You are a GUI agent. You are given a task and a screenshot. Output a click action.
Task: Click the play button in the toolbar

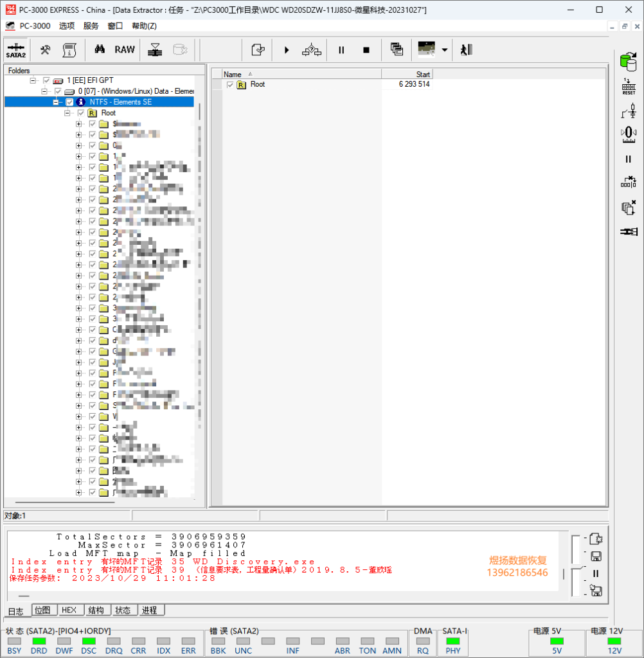coord(287,50)
